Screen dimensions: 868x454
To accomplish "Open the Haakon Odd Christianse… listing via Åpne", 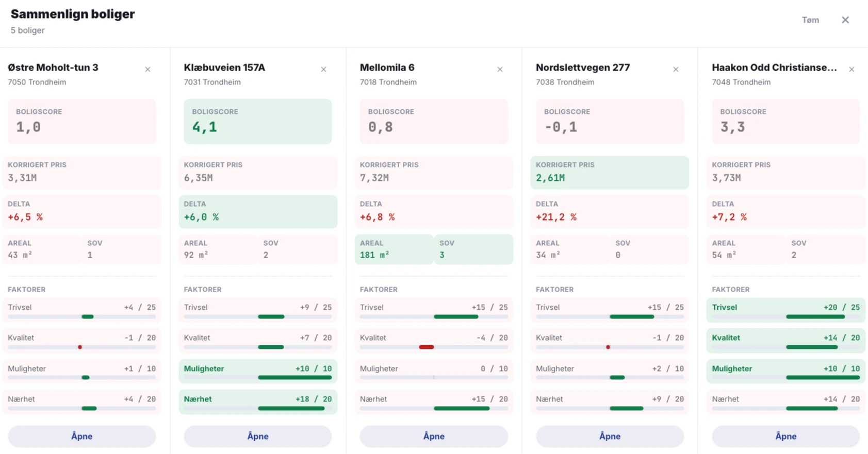I will 785,436.
